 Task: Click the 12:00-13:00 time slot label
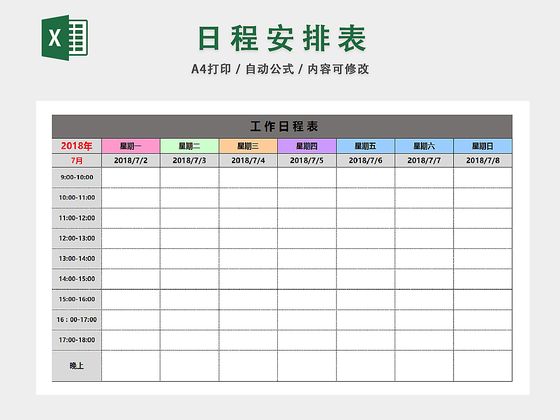76,239
